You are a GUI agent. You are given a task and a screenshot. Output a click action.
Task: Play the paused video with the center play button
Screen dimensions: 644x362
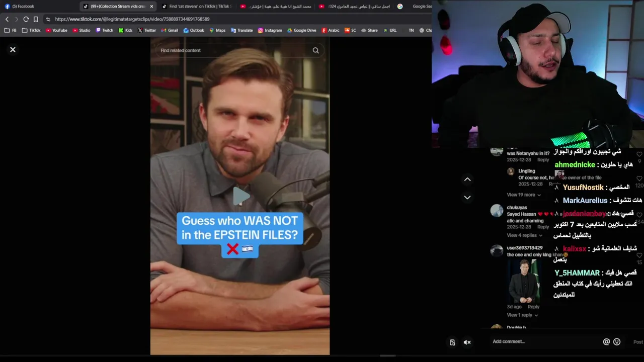click(240, 196)
